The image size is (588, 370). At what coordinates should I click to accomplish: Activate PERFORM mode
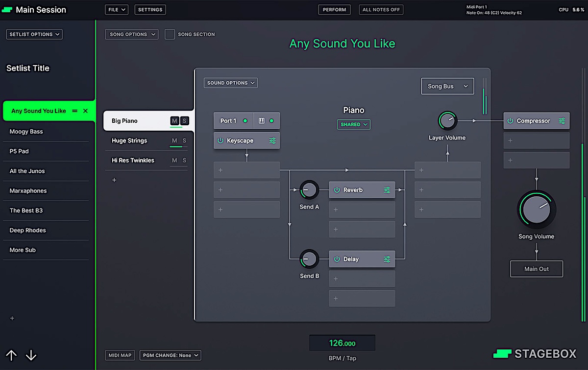pos(334,9)
